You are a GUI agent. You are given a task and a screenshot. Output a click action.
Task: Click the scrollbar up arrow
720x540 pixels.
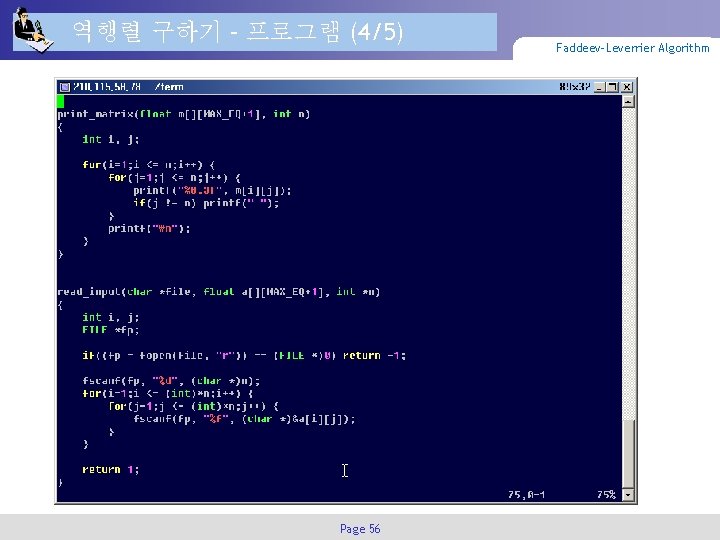click(x=628, y=101)
